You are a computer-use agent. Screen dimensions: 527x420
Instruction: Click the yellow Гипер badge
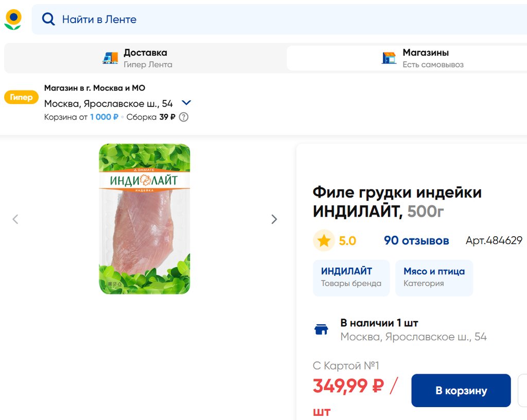[x=21, y=97]
